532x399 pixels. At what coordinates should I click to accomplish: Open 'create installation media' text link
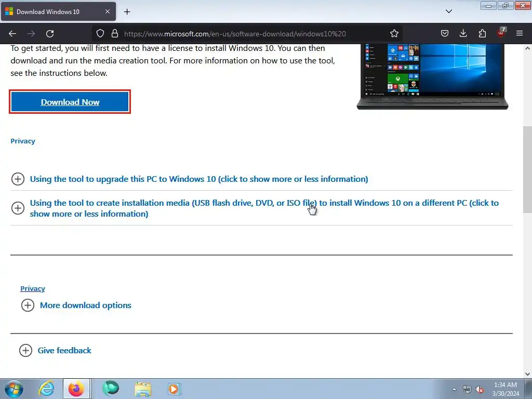(264, 208)
